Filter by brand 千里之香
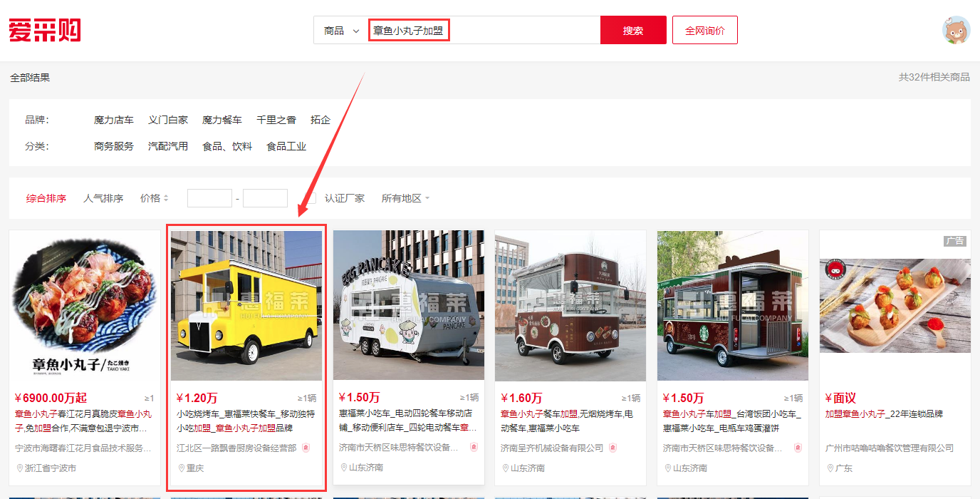The image size is (980, 499). click(x=276, y=120)
